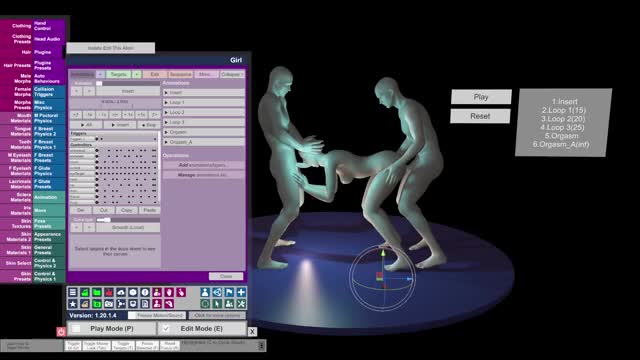The height and width of the screenshot is (360, 640).
Task: Click the branch merge icon
Action: pos(121,304)
